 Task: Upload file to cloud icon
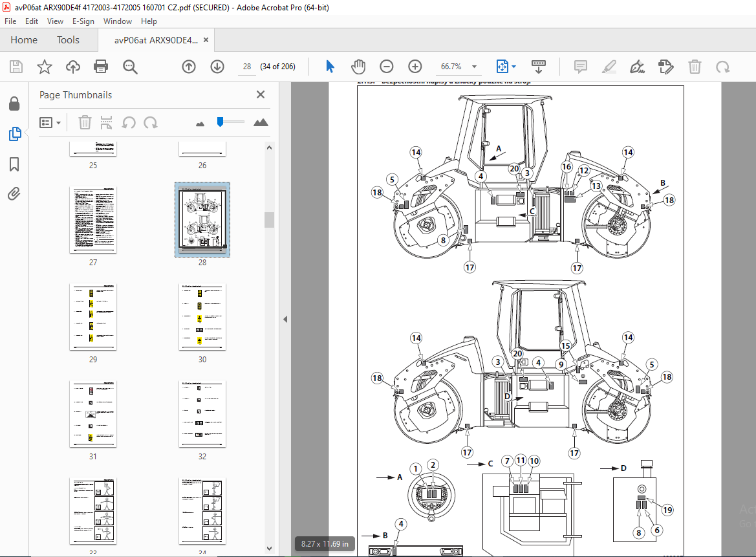tap(73, 67)
